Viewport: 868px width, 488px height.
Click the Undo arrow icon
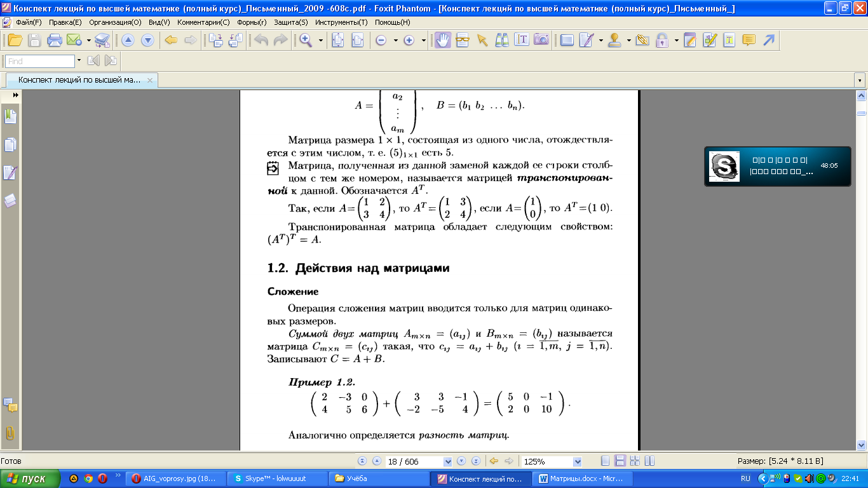261,40
